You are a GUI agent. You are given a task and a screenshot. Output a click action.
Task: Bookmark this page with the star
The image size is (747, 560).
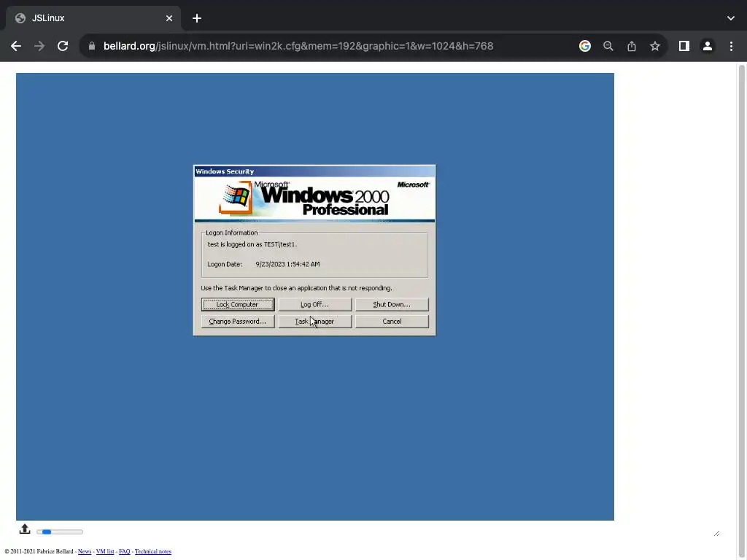[x=655, y=46]
